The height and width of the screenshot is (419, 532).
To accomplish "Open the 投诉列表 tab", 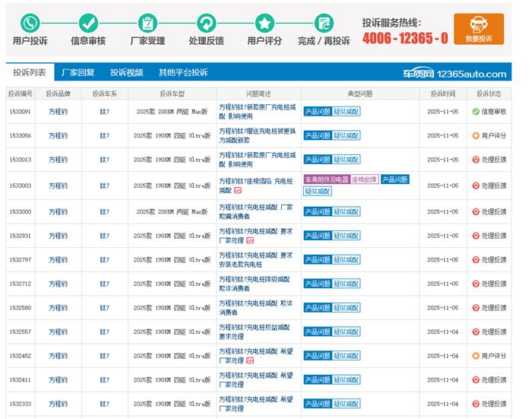I will 29,73.
